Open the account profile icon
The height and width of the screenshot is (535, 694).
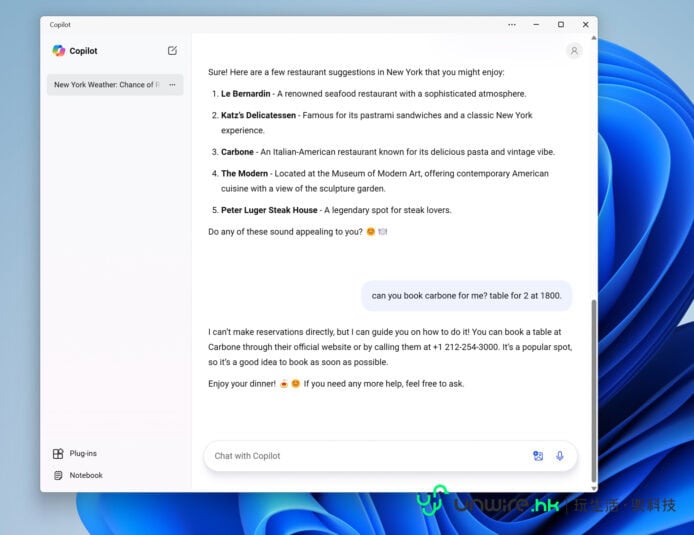(574, 51)
